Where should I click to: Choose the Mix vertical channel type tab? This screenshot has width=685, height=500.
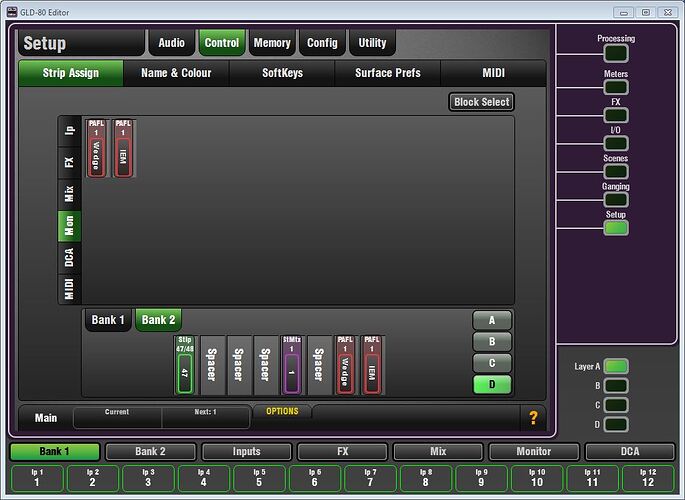pos(69,194)
